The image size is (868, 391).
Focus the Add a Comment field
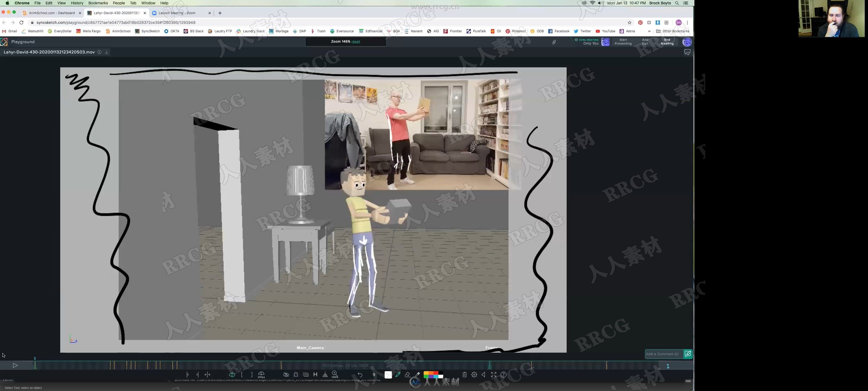click(x=664, y=354)
